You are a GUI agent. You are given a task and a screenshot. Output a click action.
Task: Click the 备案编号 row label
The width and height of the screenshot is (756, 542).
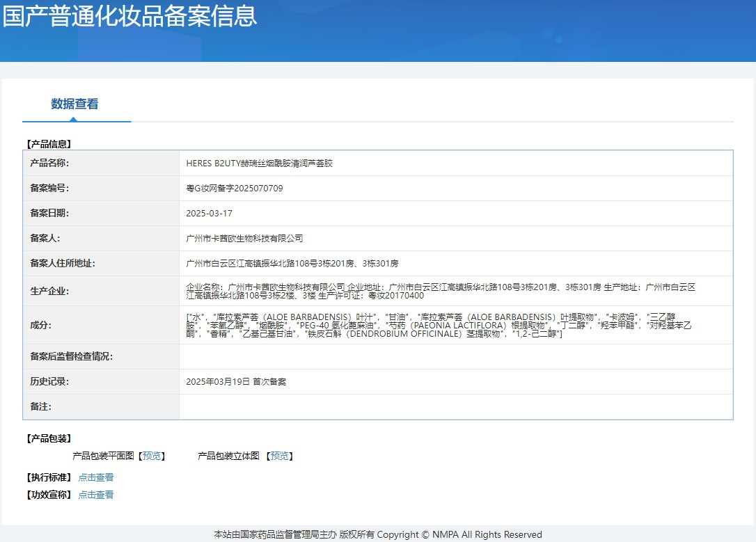[49, 189]
